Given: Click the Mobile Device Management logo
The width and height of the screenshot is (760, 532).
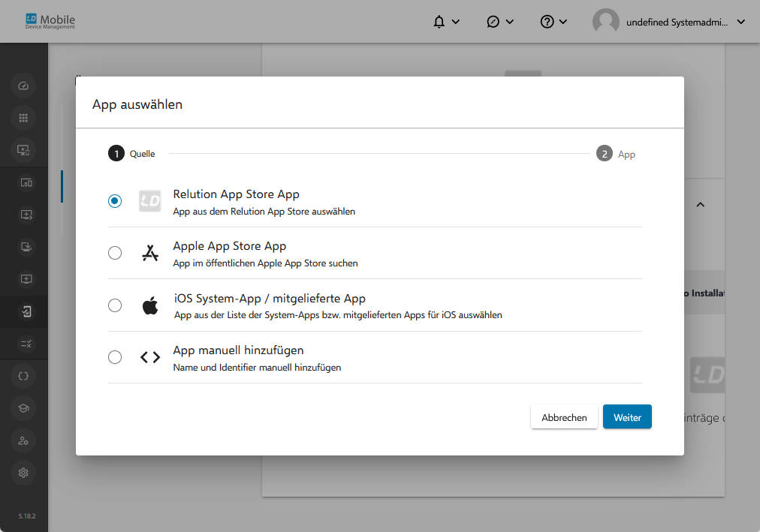Looking at the screenshot, I should 50,21.
